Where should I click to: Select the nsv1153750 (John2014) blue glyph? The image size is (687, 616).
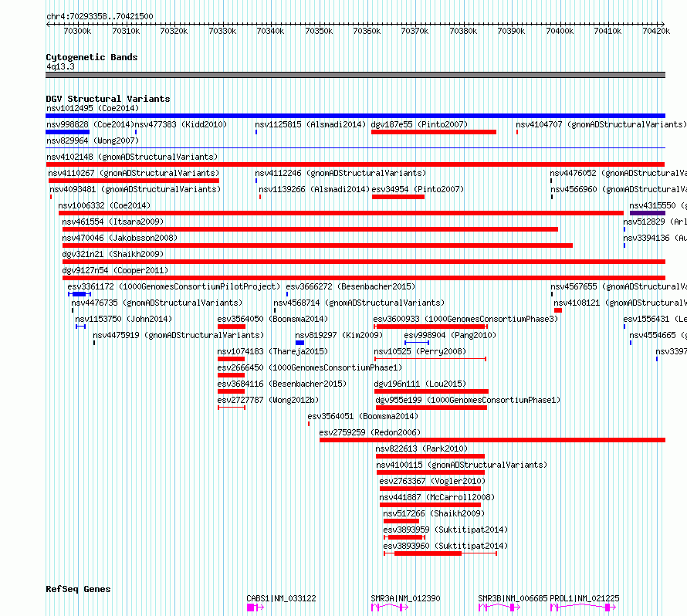(x=80, y=327)
